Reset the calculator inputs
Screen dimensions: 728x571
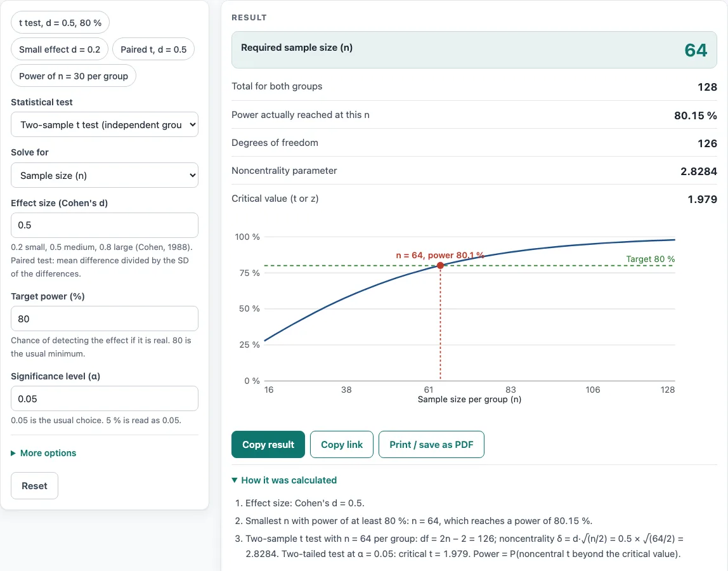34,486
